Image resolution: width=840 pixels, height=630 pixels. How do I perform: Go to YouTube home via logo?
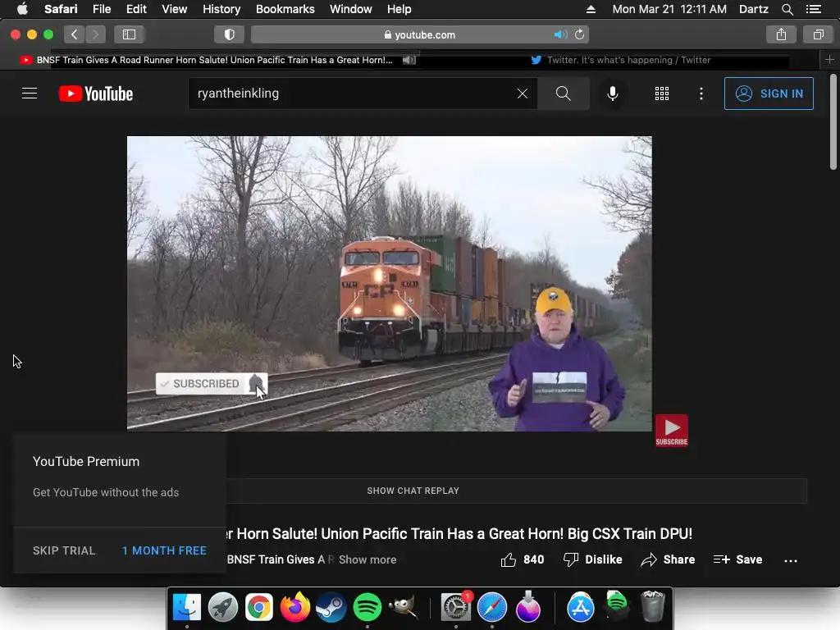[x=96, y=94]
